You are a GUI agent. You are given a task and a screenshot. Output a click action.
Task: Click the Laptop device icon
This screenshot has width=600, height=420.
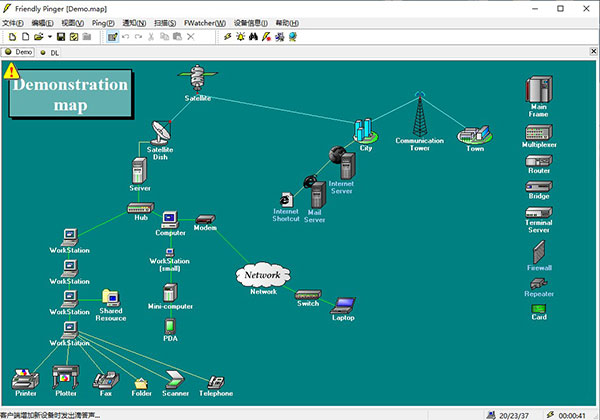(x=343, y=304)
